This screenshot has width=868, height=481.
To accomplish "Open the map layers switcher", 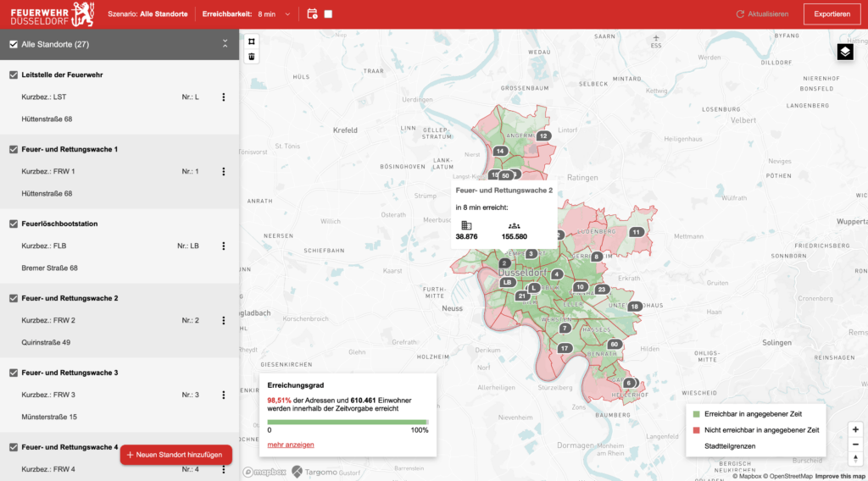I will tap(845, 52).
